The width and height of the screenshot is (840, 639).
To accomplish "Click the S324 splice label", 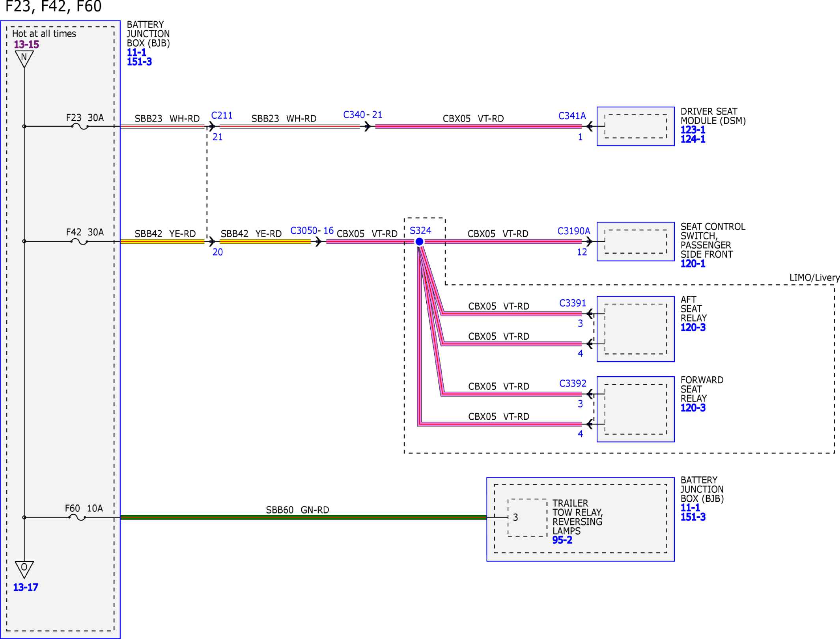I will [x=420, y=230].
